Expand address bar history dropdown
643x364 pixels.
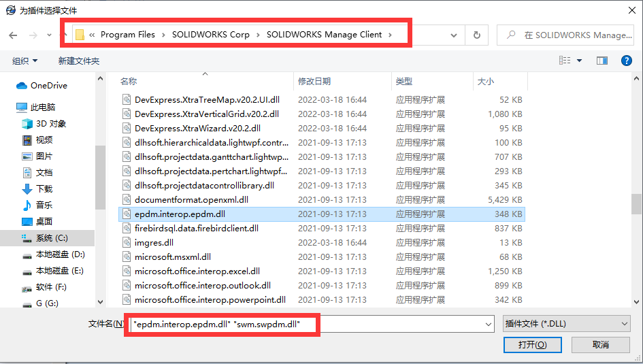[x=454, y=35]
